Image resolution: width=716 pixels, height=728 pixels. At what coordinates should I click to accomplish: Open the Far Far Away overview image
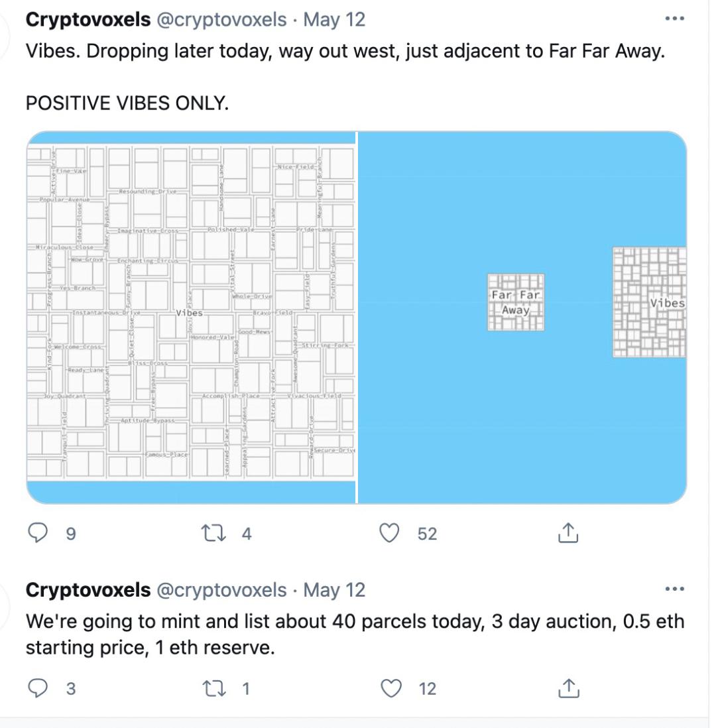pos(522,317)
